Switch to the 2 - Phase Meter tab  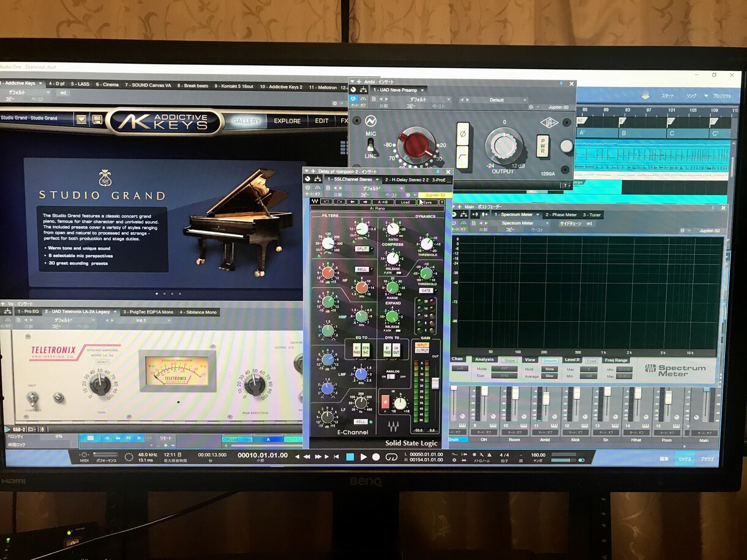point(561,215)
